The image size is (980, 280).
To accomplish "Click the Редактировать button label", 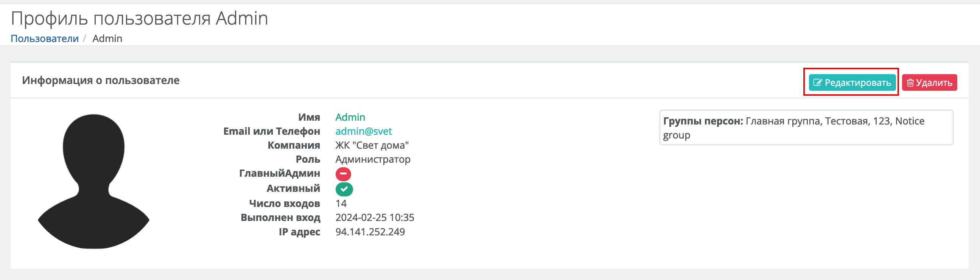I will click(858, 82).
